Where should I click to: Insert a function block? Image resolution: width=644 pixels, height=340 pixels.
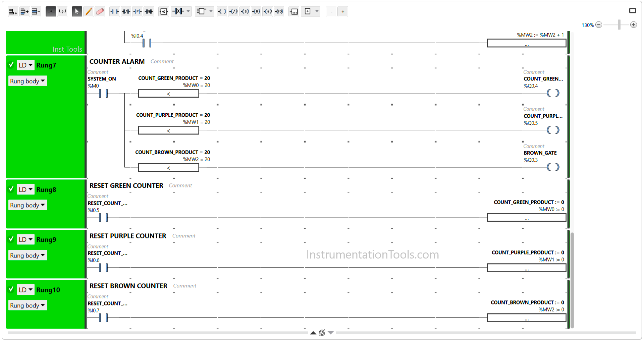[x=201, y=11]
